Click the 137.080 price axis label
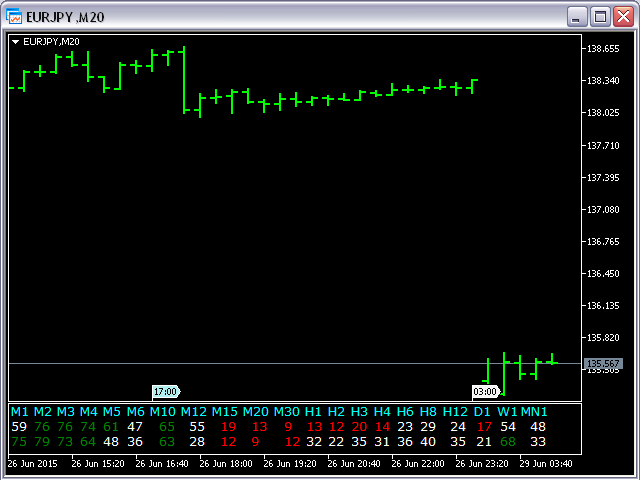The width and height of the screenshot is (640, 480). (603, 209)
